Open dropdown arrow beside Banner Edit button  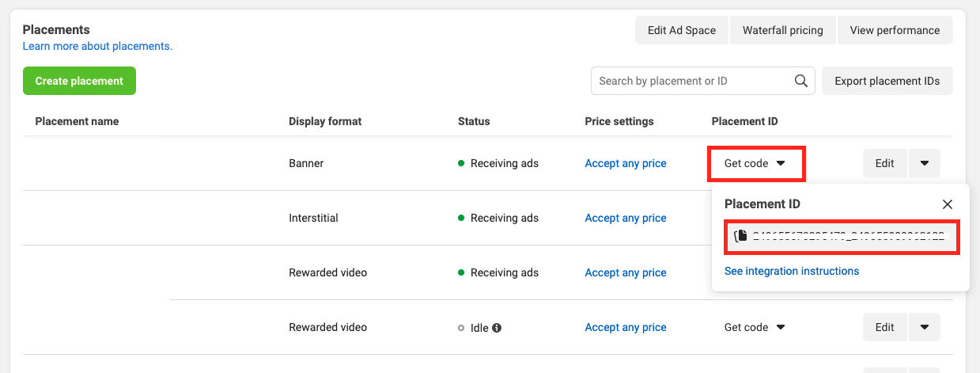925,164
